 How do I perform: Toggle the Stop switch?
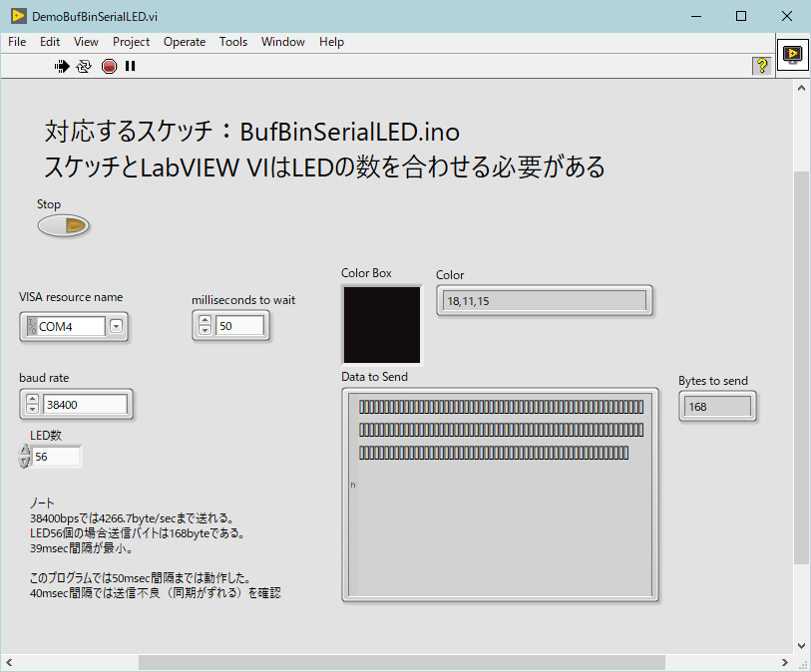pyautogui.click(x=64, y=226)
